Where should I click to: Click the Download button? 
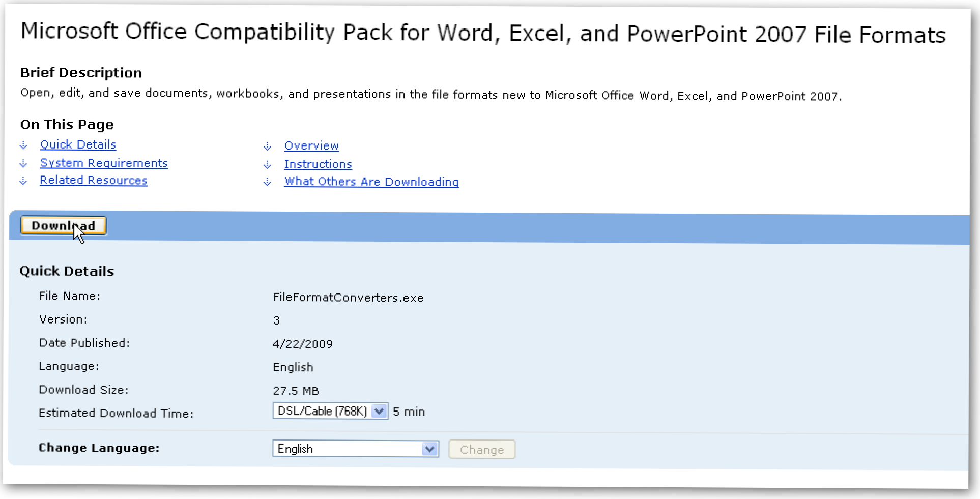point(64,225)
